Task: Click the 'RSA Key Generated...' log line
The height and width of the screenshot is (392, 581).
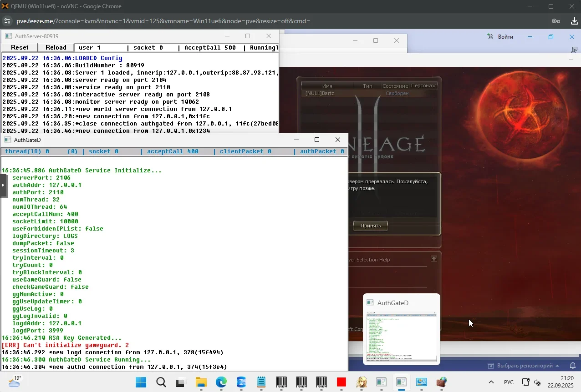Action: (61, 338)
